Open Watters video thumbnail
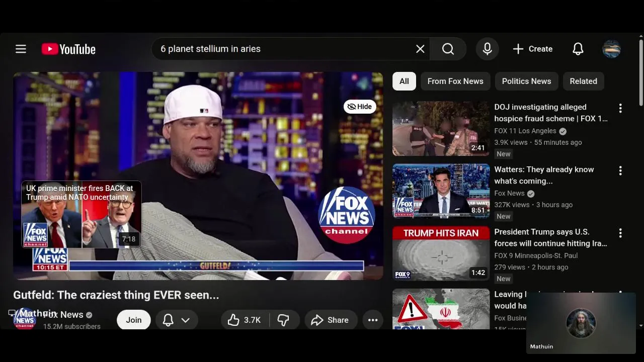This screenshot has width=644, height=362. (441, 191)
